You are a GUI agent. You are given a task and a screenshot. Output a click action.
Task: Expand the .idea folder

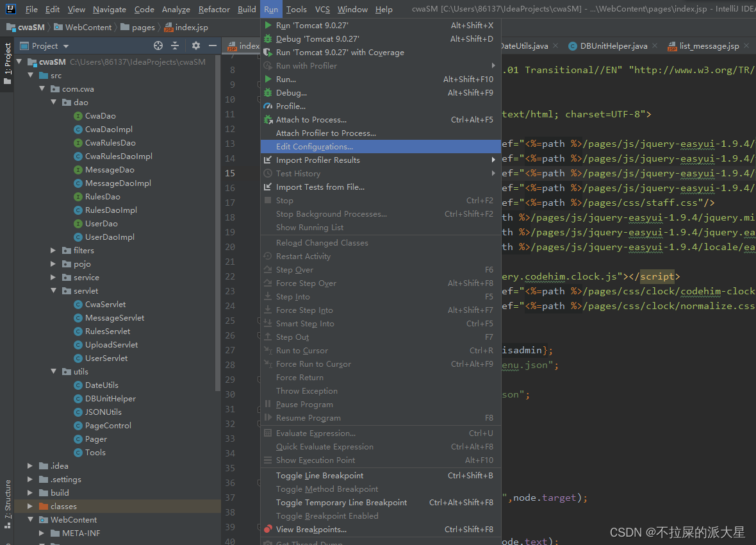(30, 465)
